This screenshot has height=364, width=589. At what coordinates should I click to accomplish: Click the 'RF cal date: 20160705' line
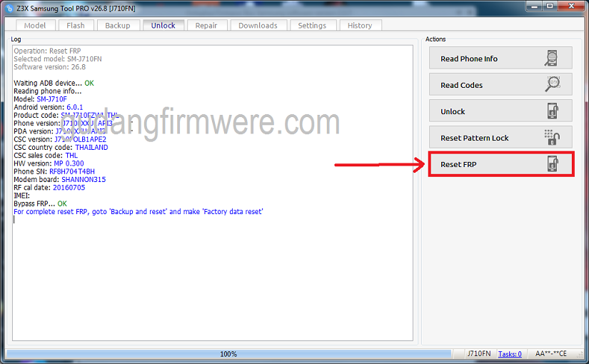tap(49, 188)
